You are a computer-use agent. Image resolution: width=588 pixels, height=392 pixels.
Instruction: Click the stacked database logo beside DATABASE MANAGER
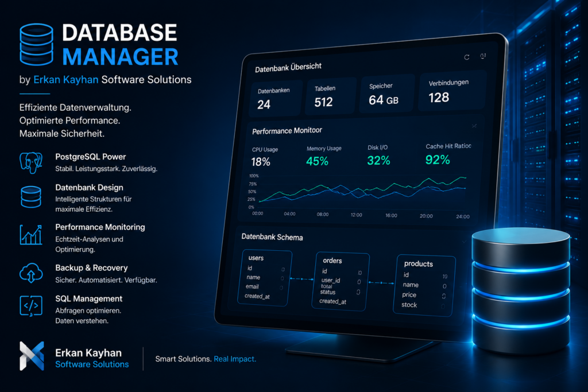(x=36, y=45)
